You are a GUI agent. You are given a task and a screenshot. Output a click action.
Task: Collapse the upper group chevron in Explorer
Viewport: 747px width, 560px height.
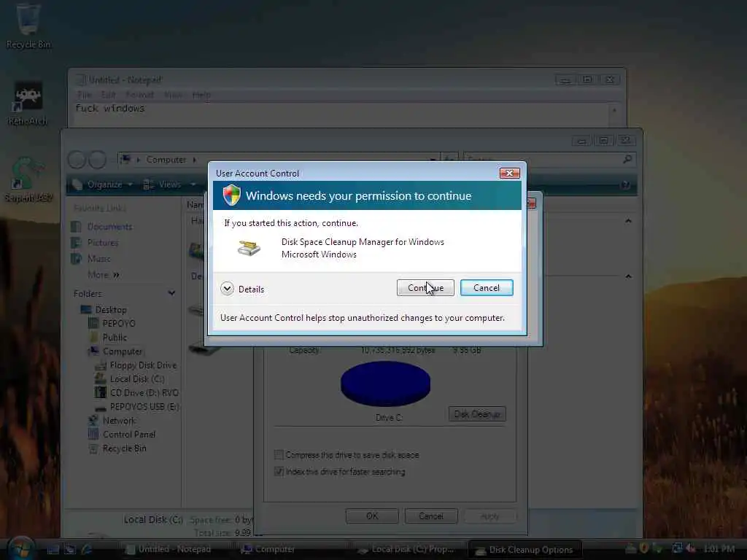tap(628, 221)
